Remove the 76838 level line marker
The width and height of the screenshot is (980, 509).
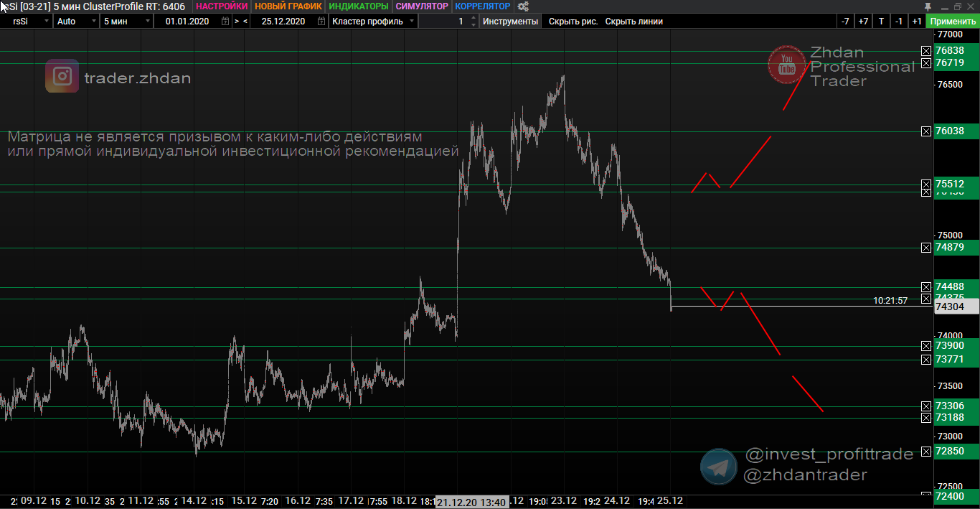pyautogui.click(x=926, y=51)
